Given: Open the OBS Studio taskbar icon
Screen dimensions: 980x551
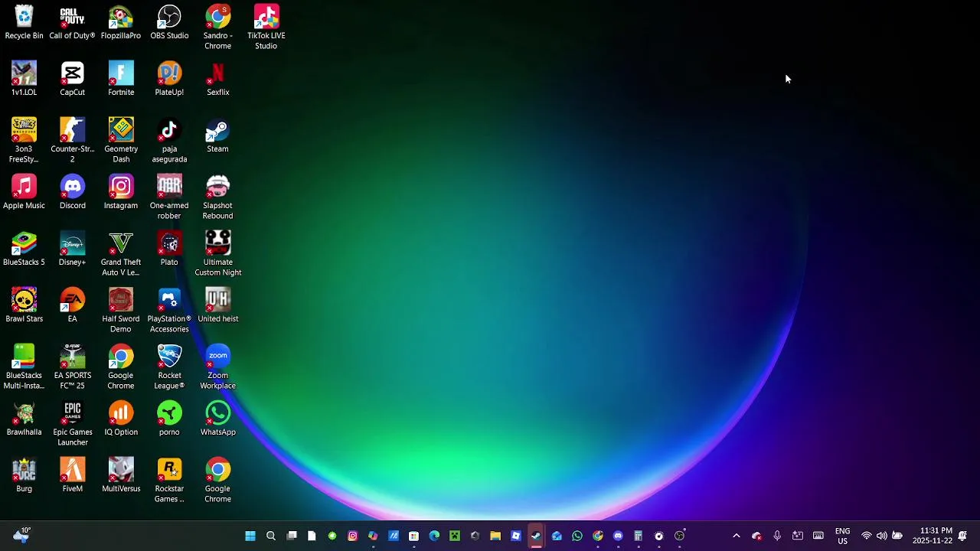Looking at the screenshot, I should tap(679, 536).
